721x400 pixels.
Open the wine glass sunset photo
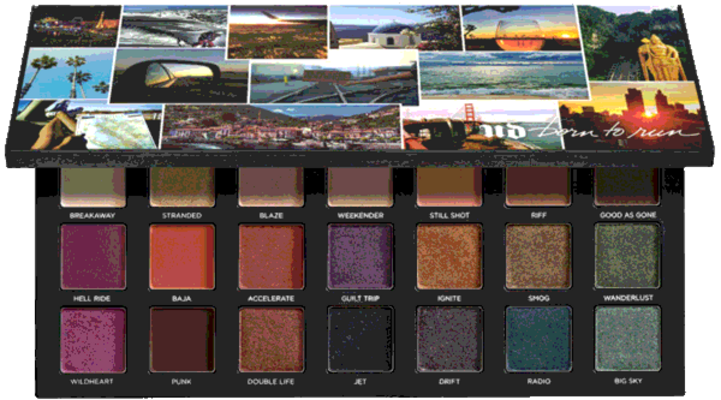(x=521, y=29)
